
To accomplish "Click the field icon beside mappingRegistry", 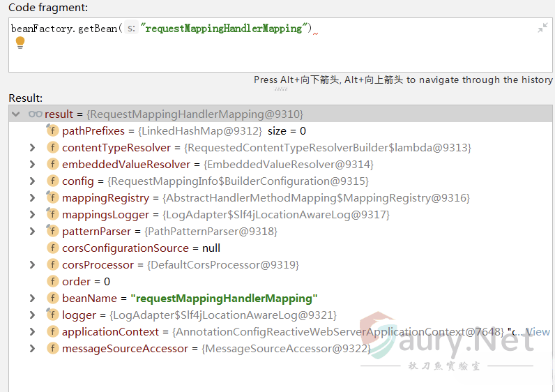I will coord(52,197).
